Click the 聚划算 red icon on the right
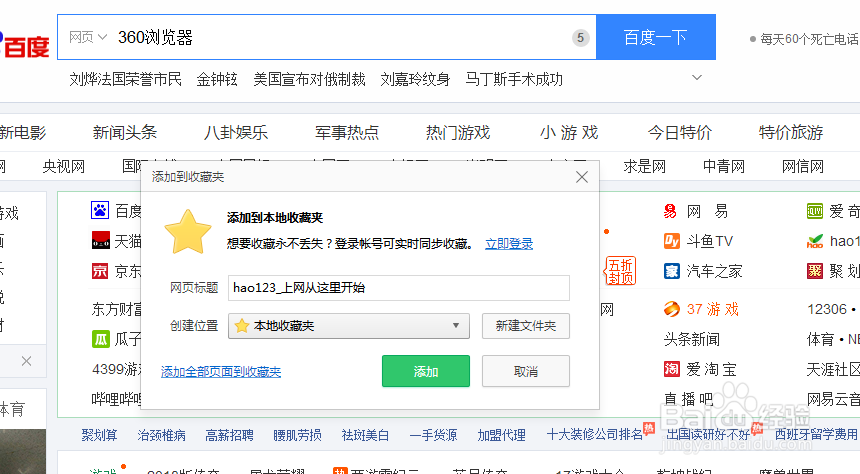The height and width of the screenshot is (474, 860). pyautogui.click(x=815, y=270)
